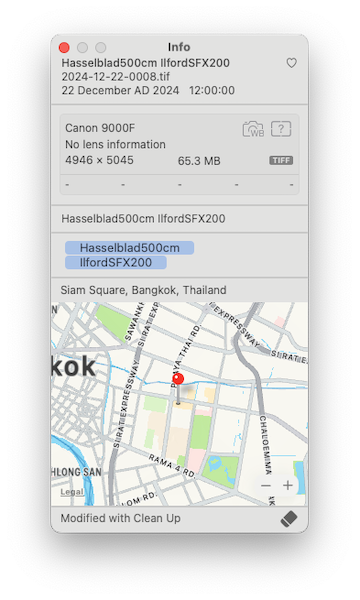This screenshot has width=360, height=600.
Task: Click the Info window title
Action: coord(179,47)
